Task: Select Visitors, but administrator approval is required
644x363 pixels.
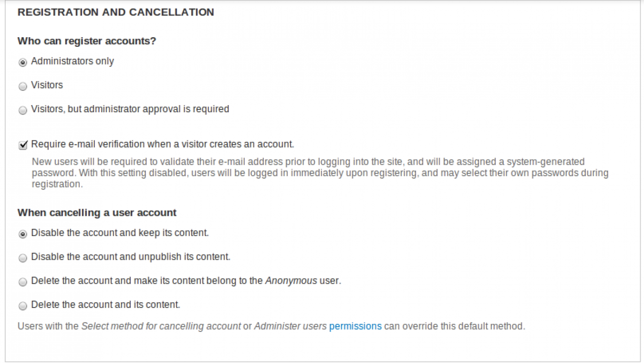Action: point(22,110)
